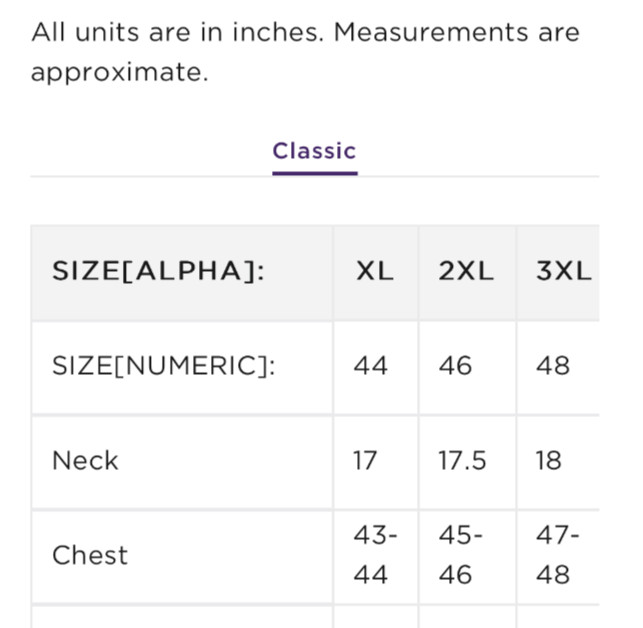Click the "All units are in inches" text

(x=178, y=32)
